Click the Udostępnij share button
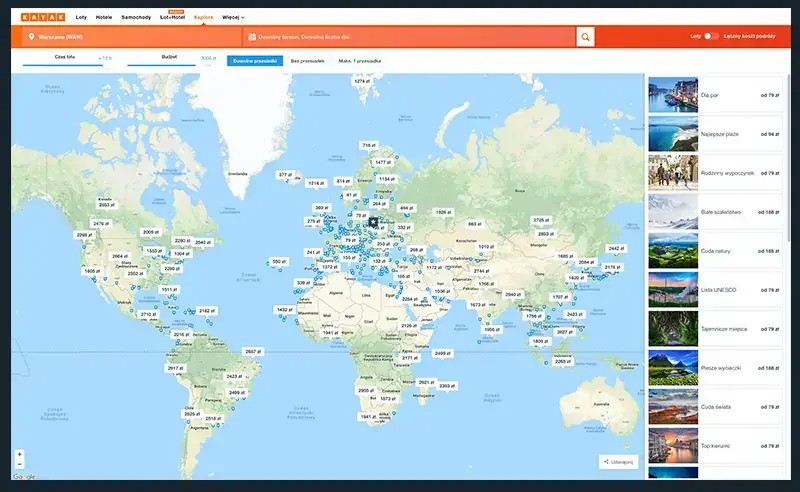This screenshot has width=800, height=492. pyautogui.click(x=617, y=462)
